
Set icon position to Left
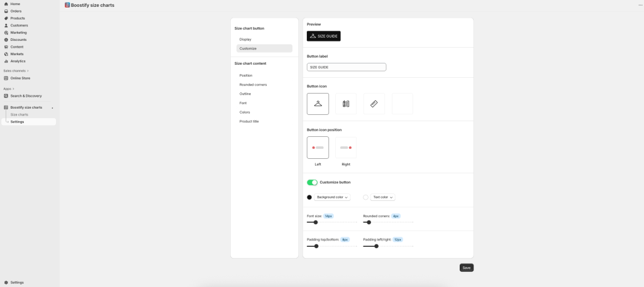pos(318,148)
